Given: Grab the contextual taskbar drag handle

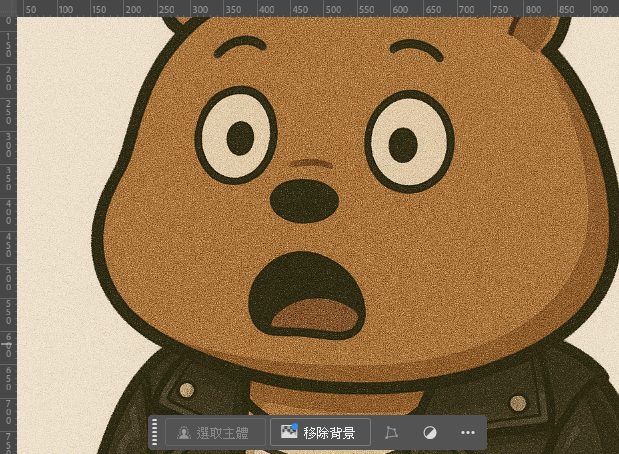Looking at the screenshot, I should (155, 432).
